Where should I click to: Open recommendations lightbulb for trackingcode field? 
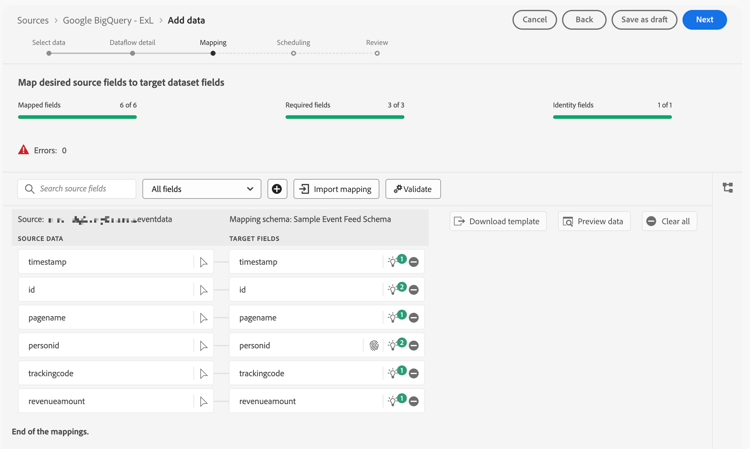(393, 373)
